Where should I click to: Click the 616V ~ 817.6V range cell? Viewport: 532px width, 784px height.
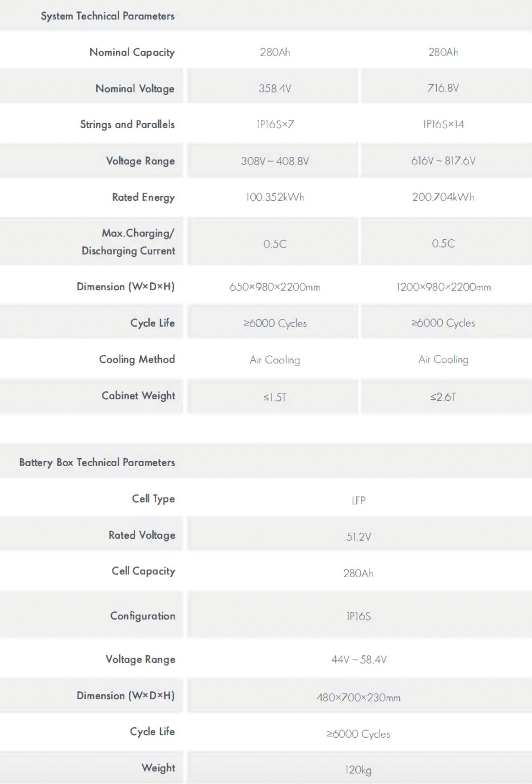pyautogui.click(x=443, y=161)
